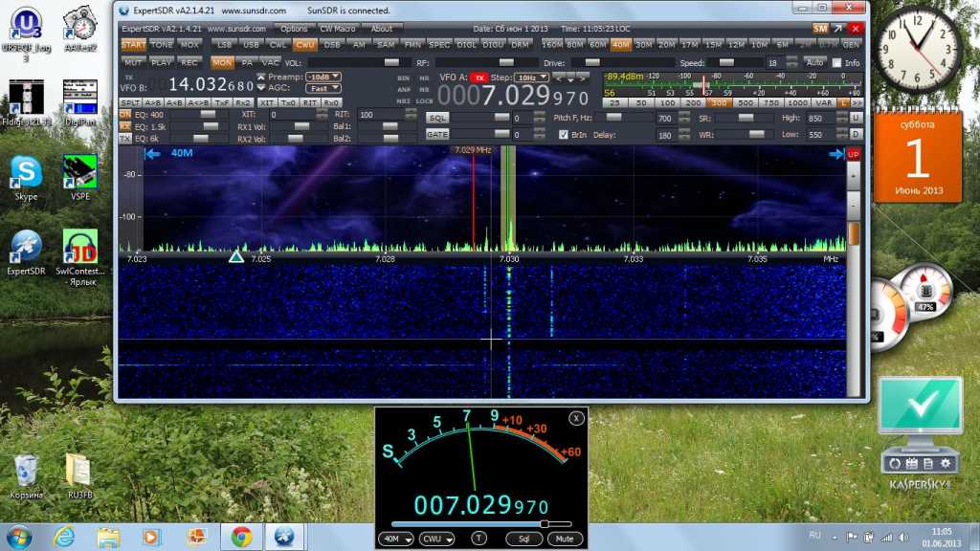
Task: Click the Mute button on the S-meter widget
Action: click(565, 539)
